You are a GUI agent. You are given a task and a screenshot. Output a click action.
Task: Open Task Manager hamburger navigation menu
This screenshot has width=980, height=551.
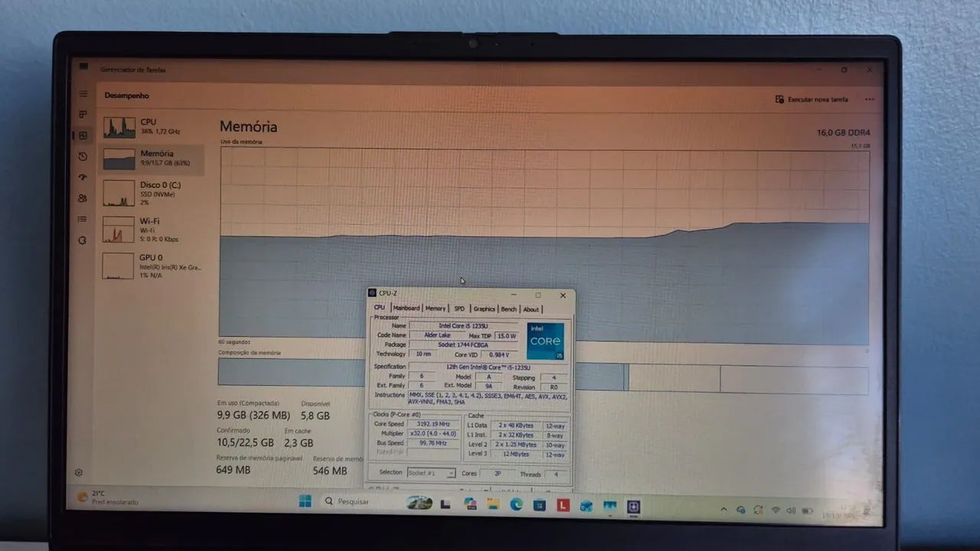coord(83,94)
